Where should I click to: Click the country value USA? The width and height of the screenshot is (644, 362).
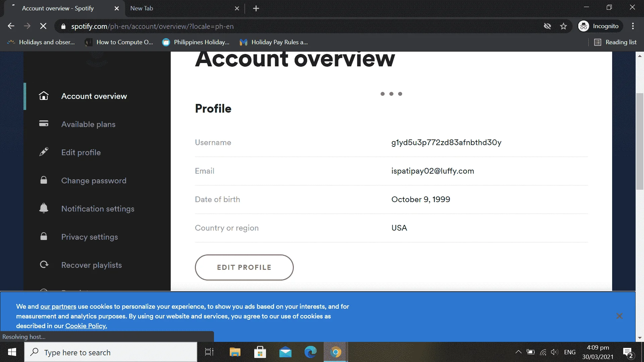click(x=399, y=228)
